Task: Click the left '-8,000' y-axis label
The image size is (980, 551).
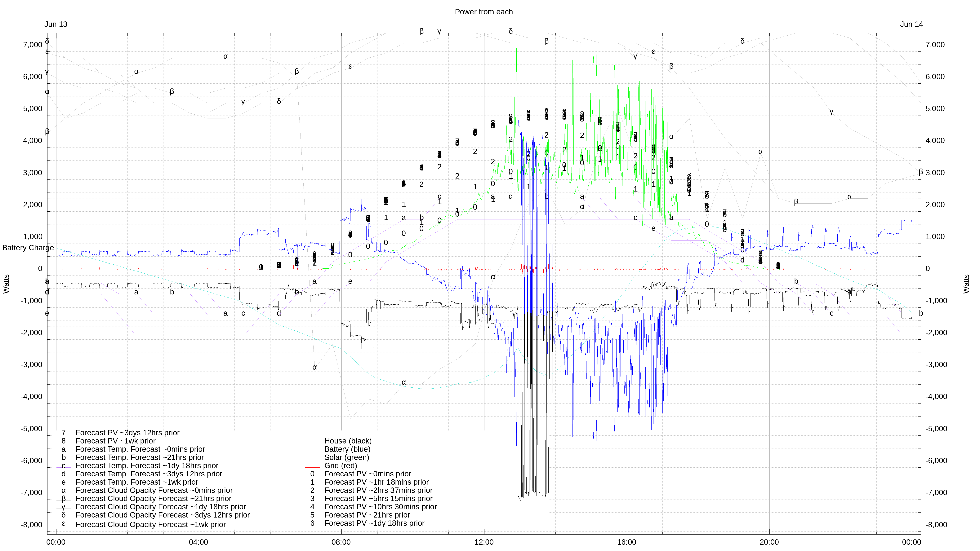Action: 32,525
